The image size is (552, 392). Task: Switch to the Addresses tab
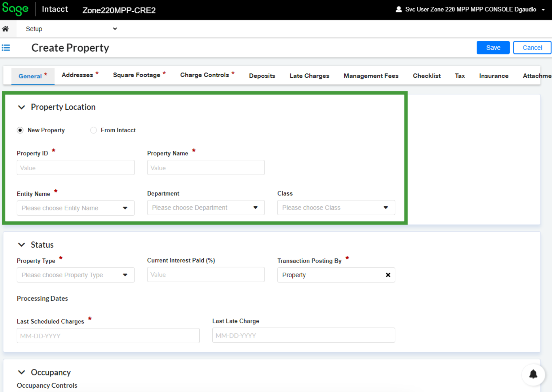80,75
